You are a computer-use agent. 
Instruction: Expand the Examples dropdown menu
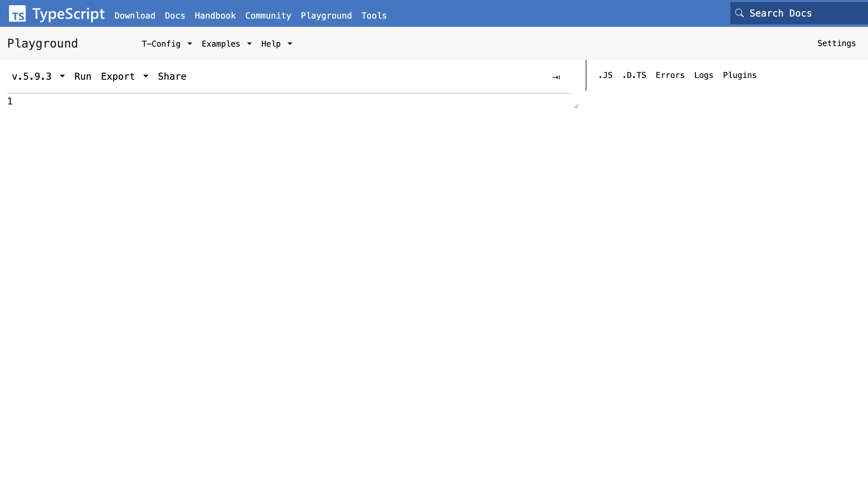tap(226, 44)
